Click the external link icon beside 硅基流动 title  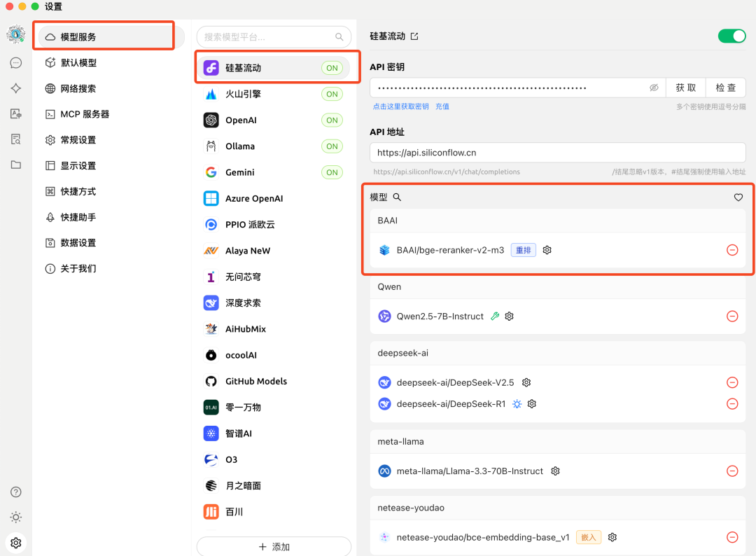click(415, 36)
